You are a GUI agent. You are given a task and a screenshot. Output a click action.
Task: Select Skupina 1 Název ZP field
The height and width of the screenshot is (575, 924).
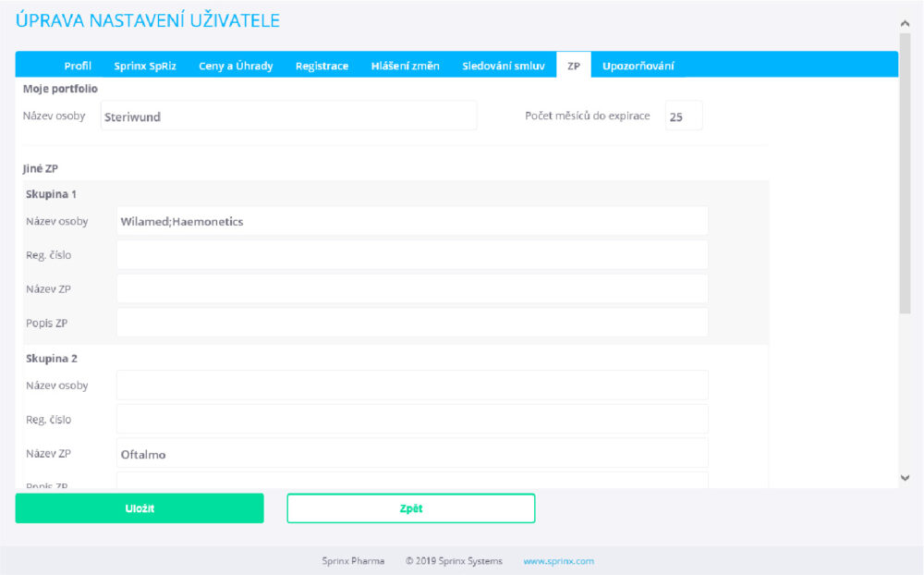(x=412, y=288)
